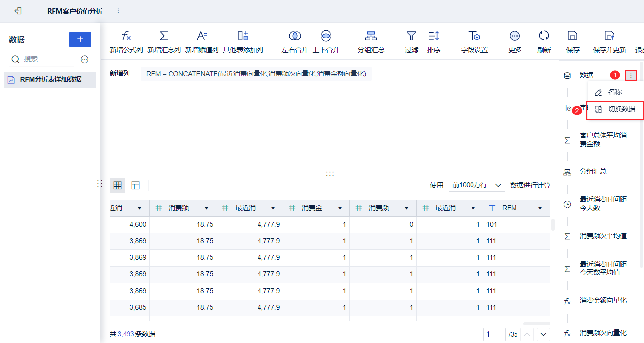Click the 排序 sort icon

433,36
